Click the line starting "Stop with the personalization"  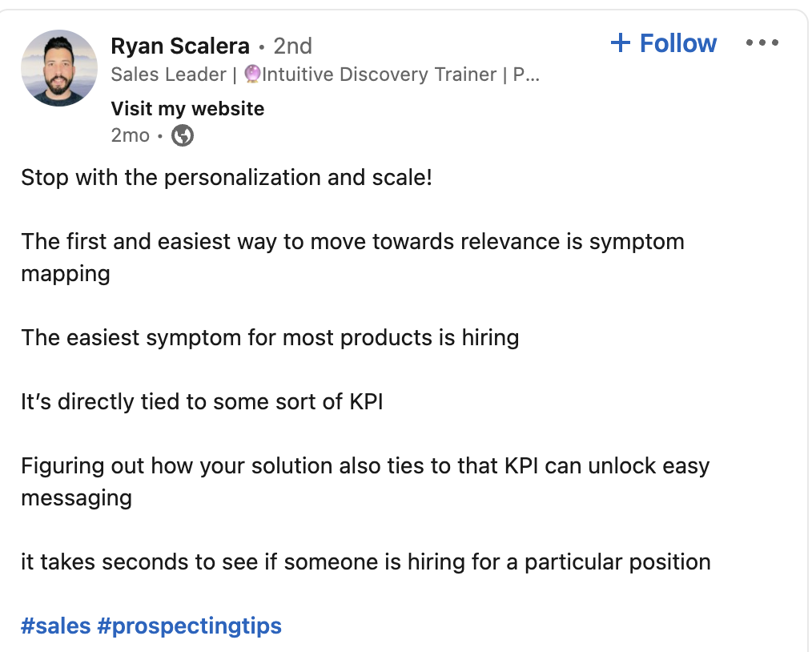click(227, 177)
